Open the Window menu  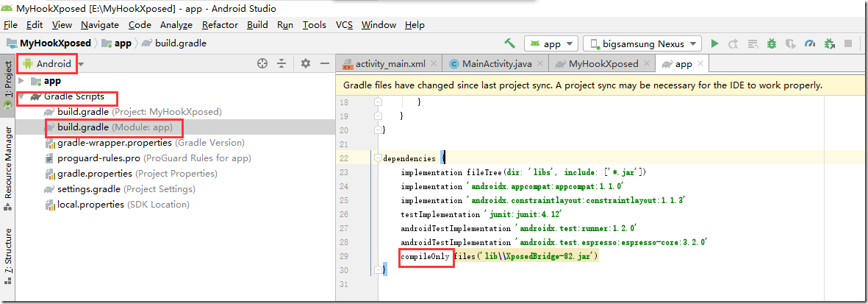379,25
